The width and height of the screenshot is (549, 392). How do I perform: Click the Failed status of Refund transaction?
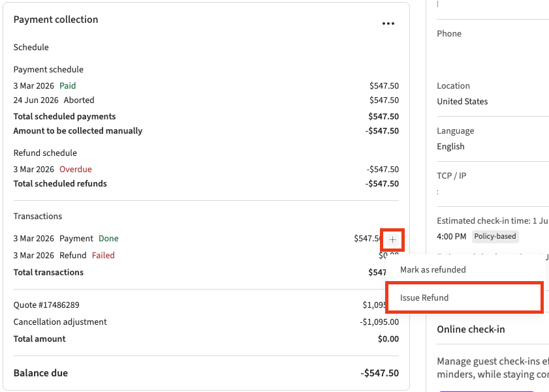(x=103, y=255)
